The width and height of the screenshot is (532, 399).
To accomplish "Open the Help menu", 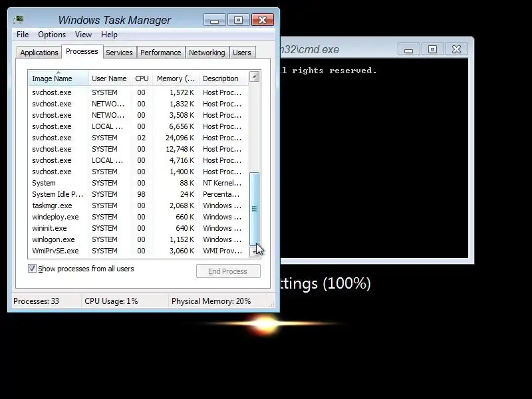I will click(109, 35).
